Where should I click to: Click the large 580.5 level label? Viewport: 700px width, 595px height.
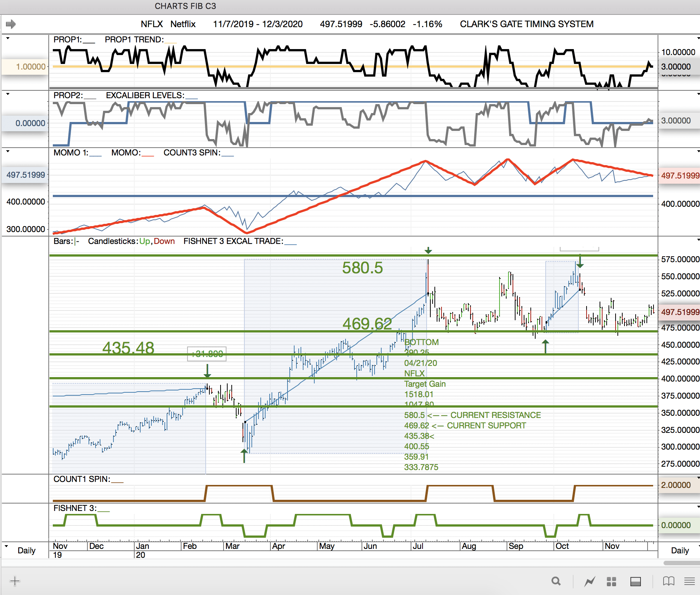[x=363, y=268]
